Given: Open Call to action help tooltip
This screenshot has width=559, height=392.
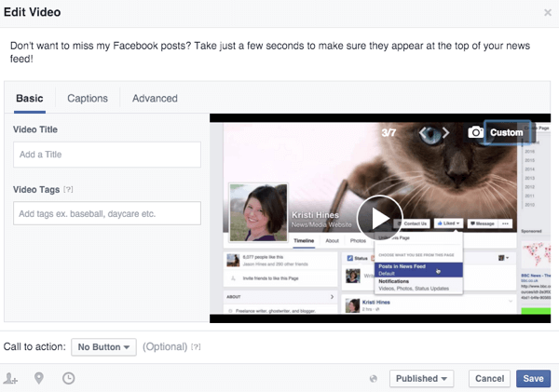Looking at the screenshot, I should click(196, 346).
